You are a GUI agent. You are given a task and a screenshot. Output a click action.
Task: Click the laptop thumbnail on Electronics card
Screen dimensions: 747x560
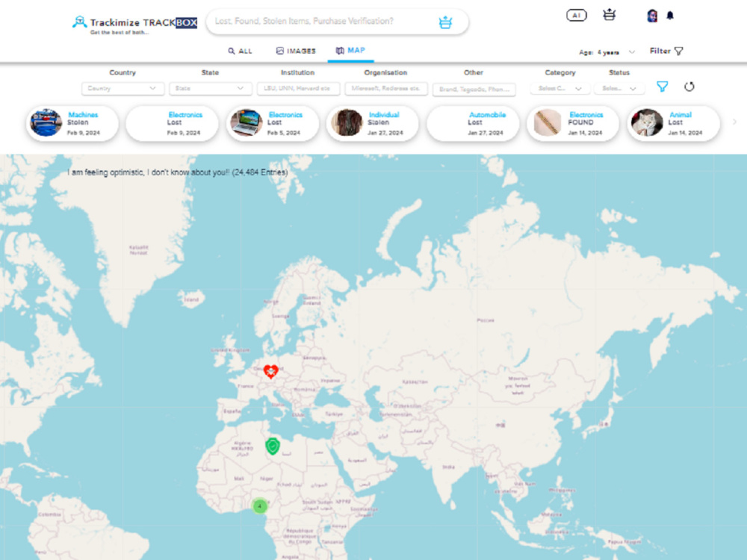coord(247,123)
